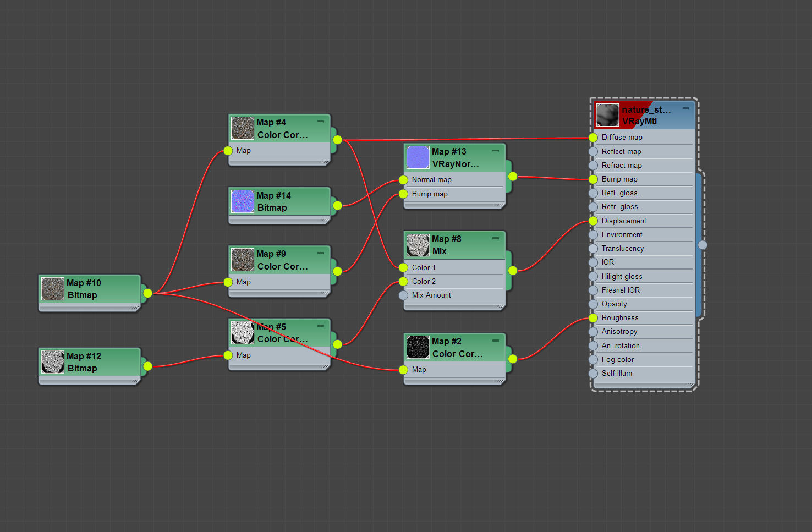
Task: Click the Map #10 Bitmap output socket
Action: pyautogui.click(x=147, y=293)
